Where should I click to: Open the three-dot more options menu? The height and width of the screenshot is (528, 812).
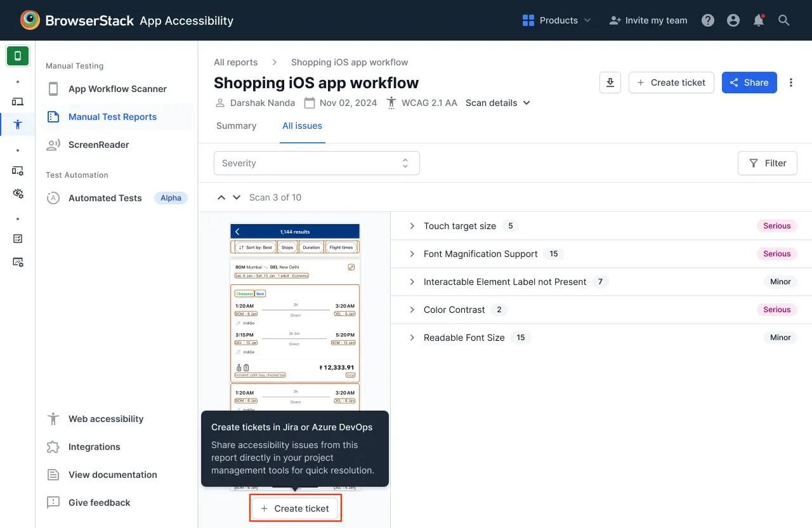tap(791, 82)
